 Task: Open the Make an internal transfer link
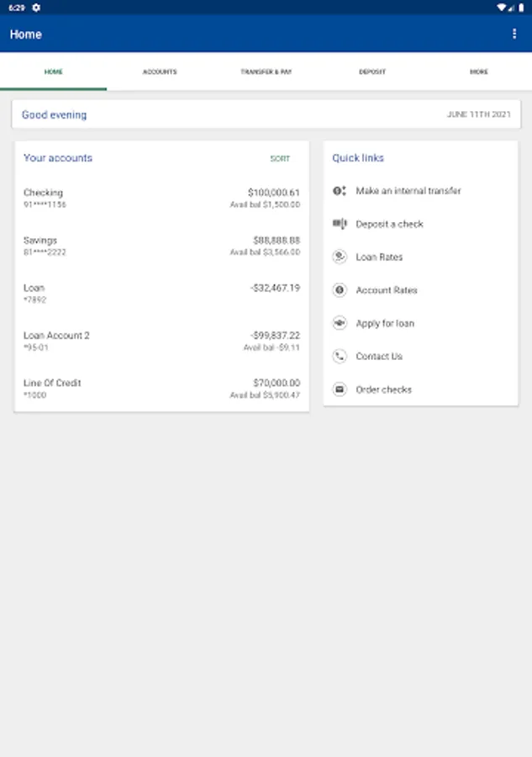tap(408, 191)
